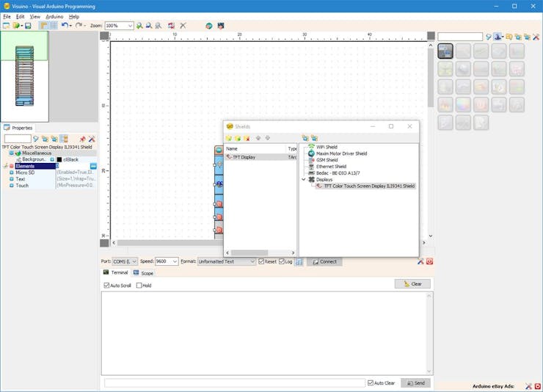Open the Arduino menu
The width and height of the screenshot is (543, 392).
tap(54, 16)
